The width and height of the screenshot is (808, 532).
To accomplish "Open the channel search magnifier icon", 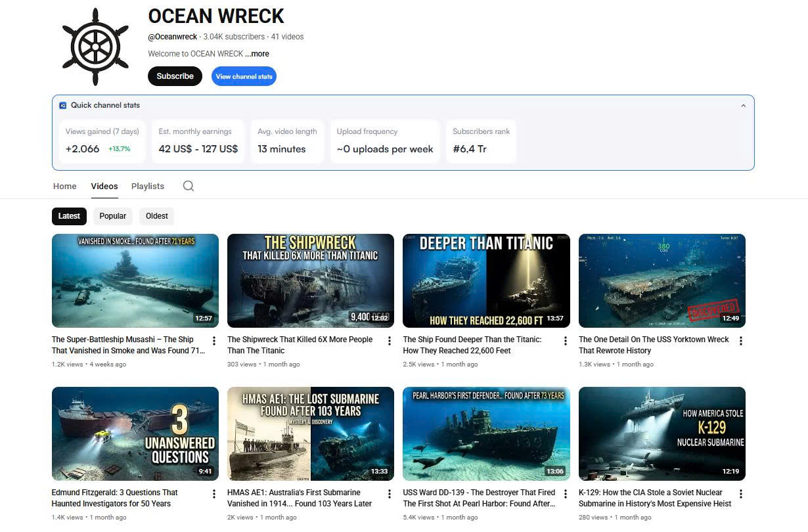I will pos(189,186).
